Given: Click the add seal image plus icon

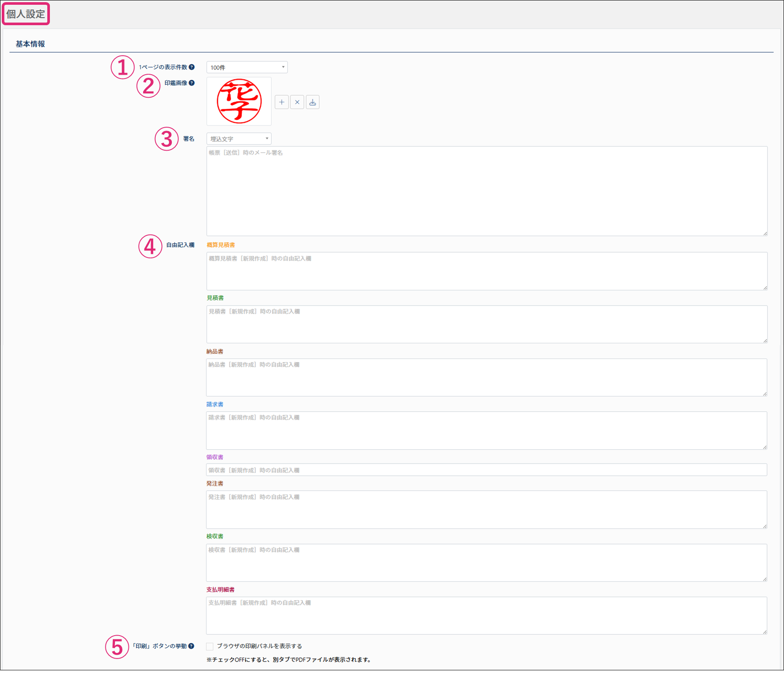Looking at the screenshot, I should (282, 102).
